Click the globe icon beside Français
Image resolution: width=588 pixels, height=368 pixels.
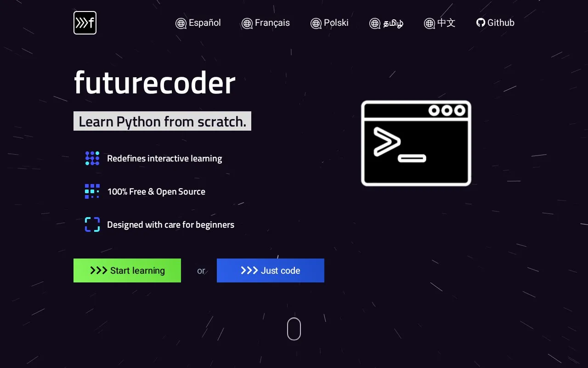247,23
